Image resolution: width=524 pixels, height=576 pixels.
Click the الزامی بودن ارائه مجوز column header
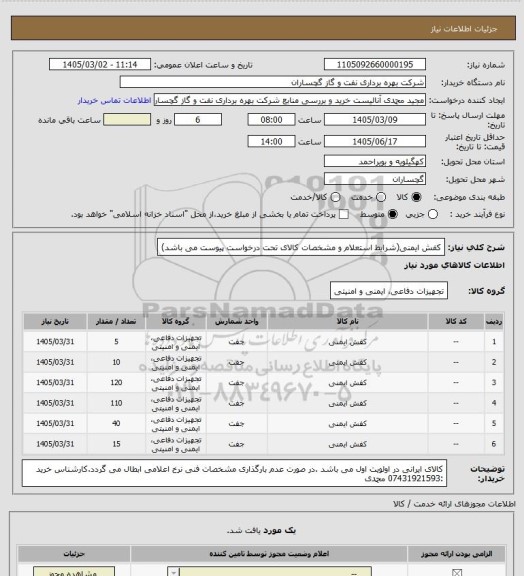pos(456,553)
